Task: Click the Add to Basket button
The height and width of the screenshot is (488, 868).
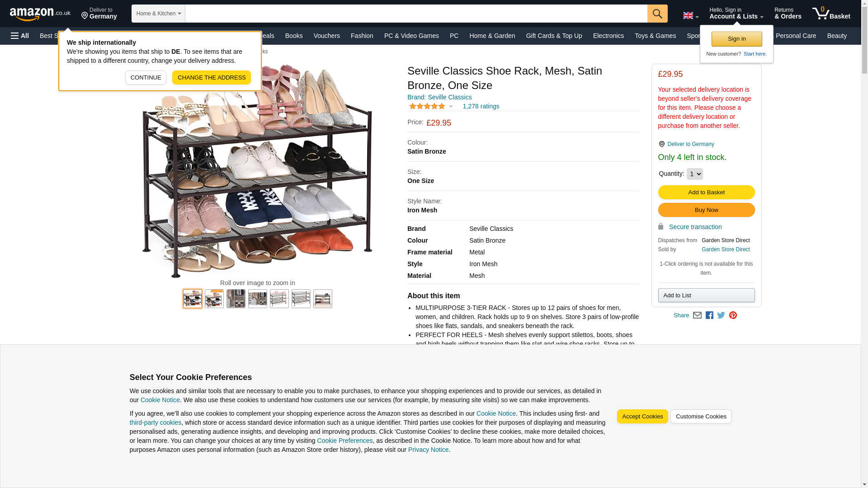Action: click(x=706, y=192)
